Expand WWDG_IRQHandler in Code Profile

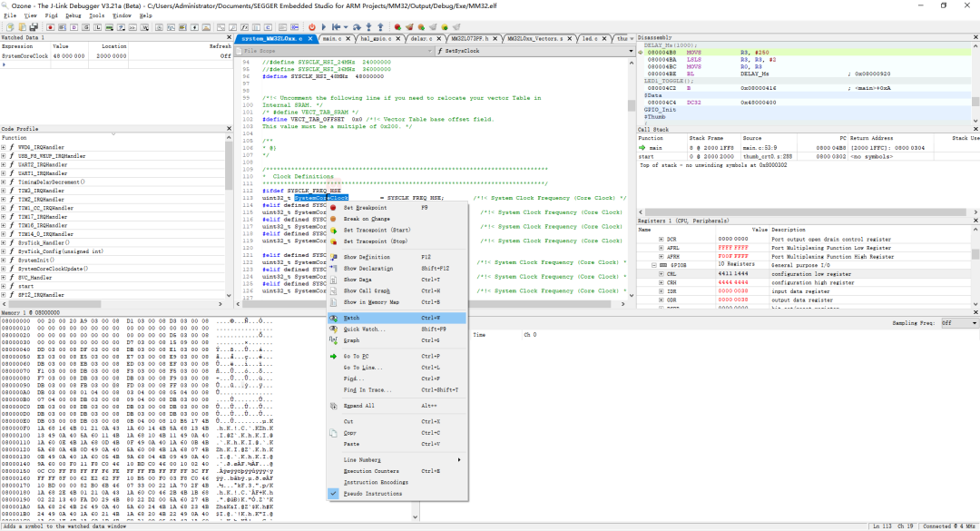click(4, 148)
